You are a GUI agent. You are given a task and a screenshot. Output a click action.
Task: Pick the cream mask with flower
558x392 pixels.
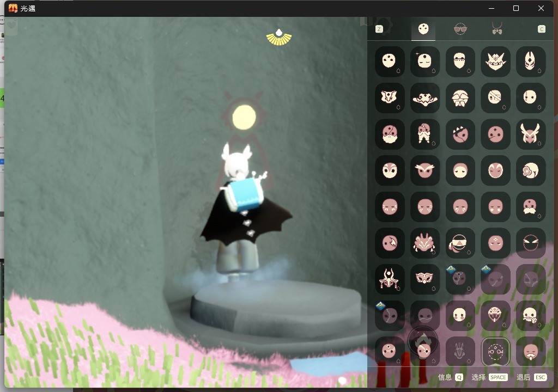pos(530,170)
